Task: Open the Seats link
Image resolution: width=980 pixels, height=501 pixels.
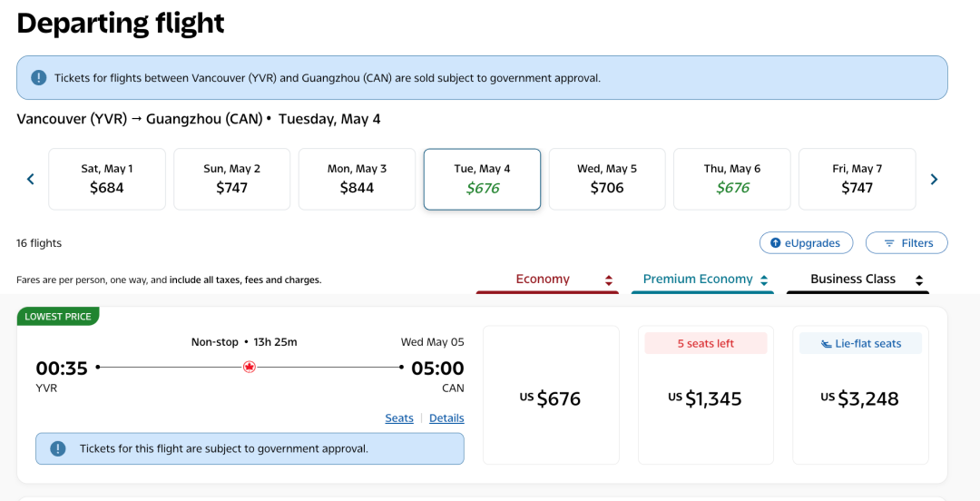Action: [x=399, y=417]
